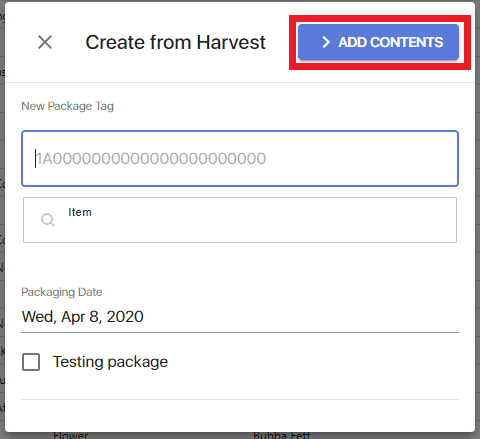Click the Packaging Date label

point(62,292)
